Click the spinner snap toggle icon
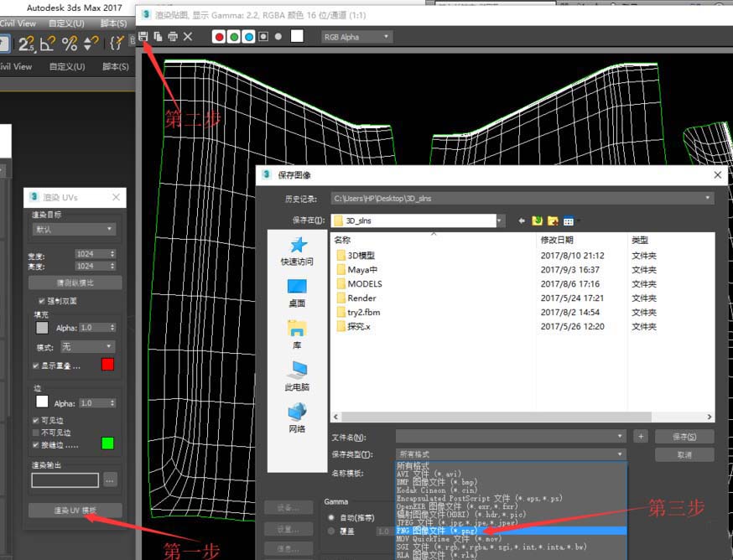 (x=91, y=44)
